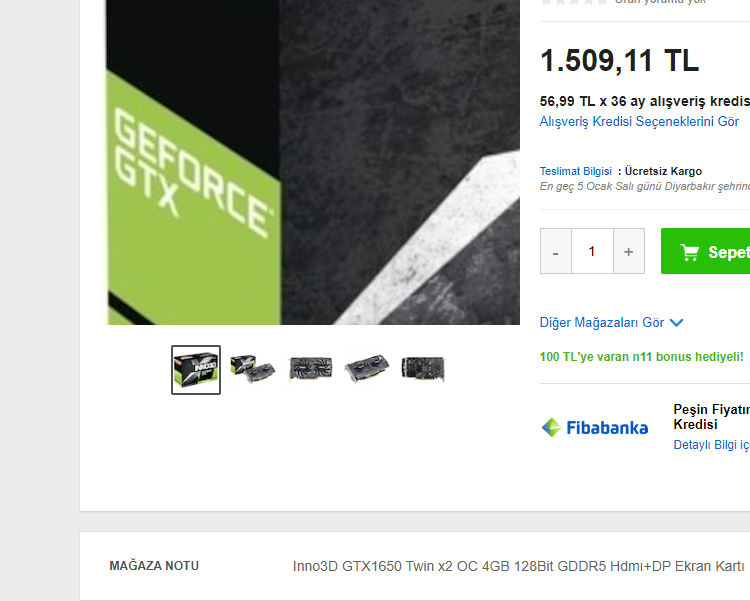This screenshot has height=601, width=750.
Task: Select the fourth thumbnail with angled card view
Action: tap(367, 369)
